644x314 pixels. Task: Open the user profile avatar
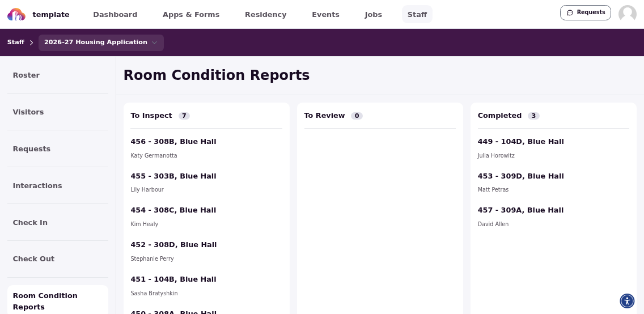click(x=627, y=14)
